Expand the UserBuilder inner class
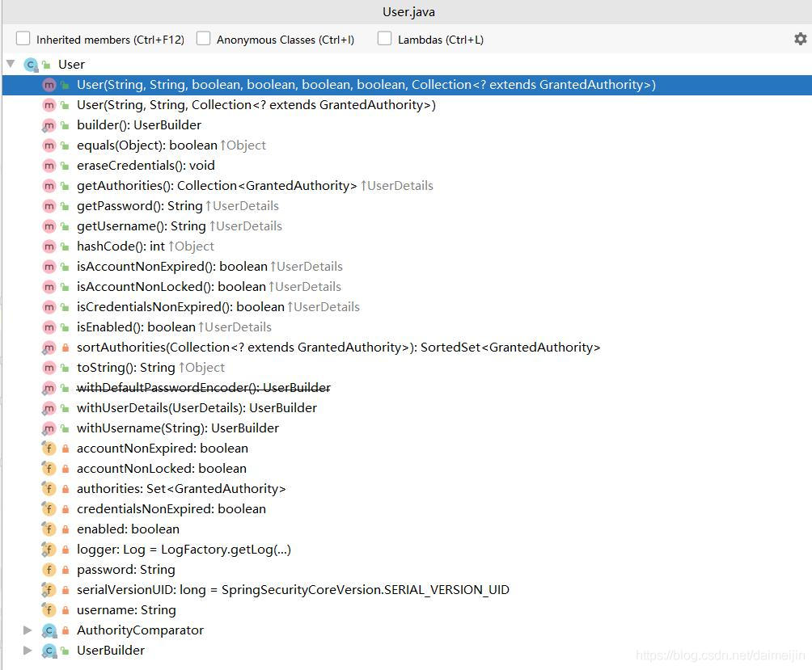This screenshot has height=670, width=812. click(x=27, y=650)
